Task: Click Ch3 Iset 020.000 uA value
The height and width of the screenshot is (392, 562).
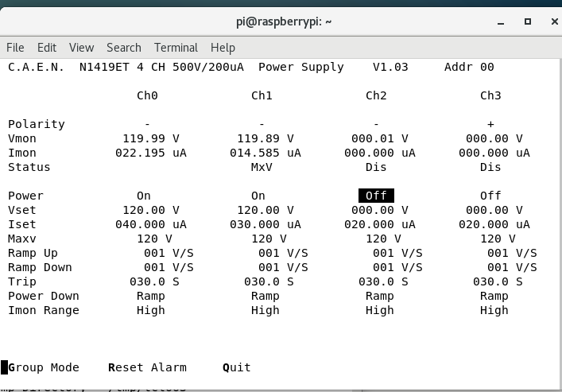Action: (x=494, y=224)
